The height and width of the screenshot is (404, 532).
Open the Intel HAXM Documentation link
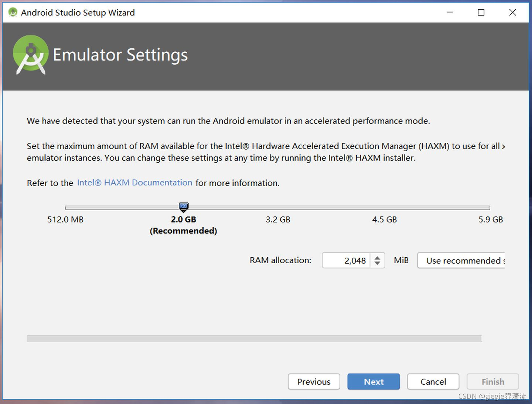134,183
